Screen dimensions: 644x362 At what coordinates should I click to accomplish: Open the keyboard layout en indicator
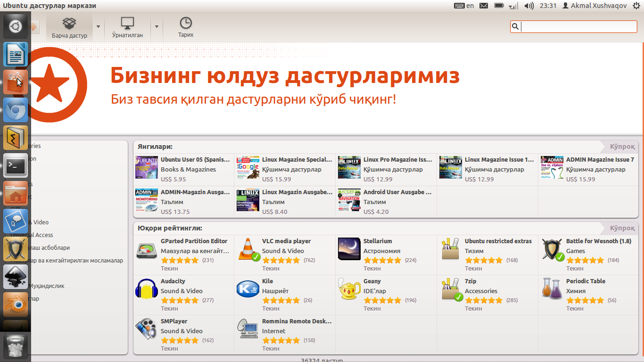coord(464,6)
